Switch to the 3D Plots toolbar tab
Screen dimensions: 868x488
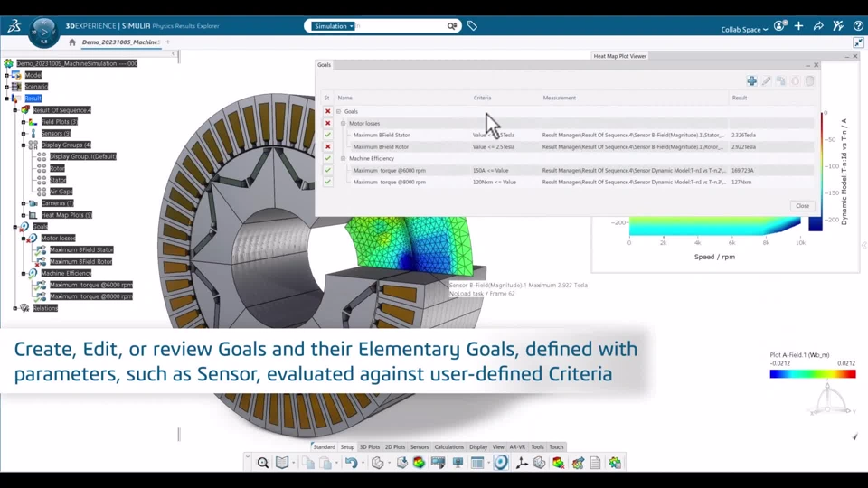[370, 447]
